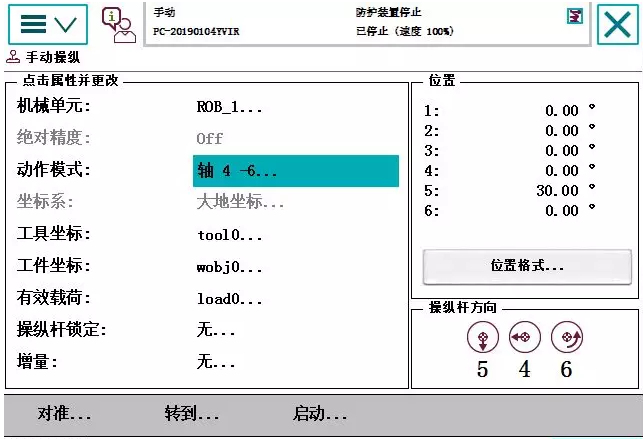
Task: Close the manual jogging window
Action: click(x=618, y=25)
